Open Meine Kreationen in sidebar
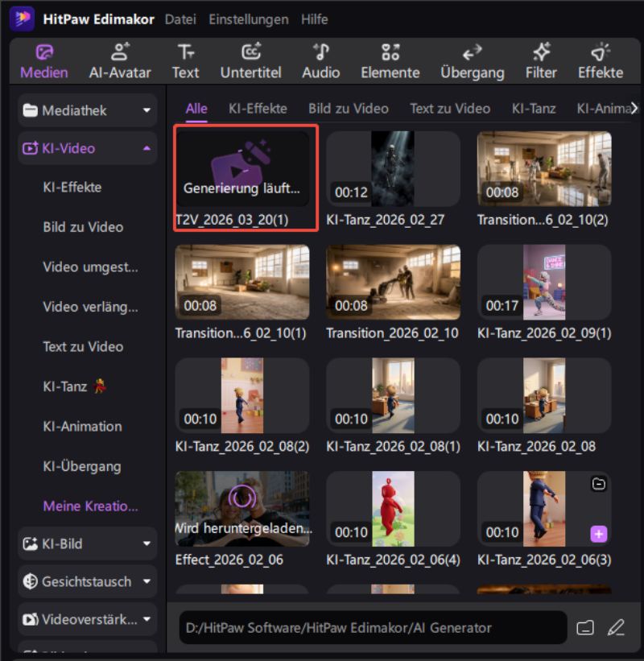 point(90,506)
